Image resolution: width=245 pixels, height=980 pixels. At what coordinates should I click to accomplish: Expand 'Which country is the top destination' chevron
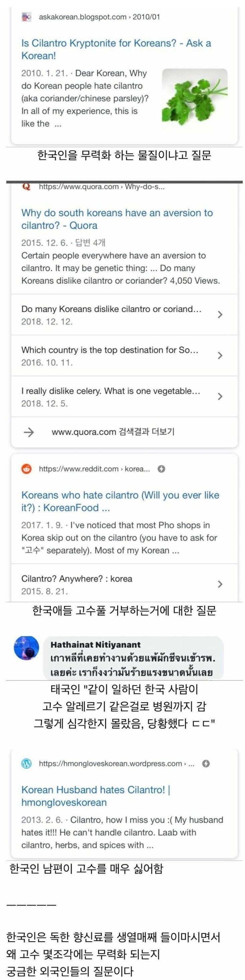point(220,356)
